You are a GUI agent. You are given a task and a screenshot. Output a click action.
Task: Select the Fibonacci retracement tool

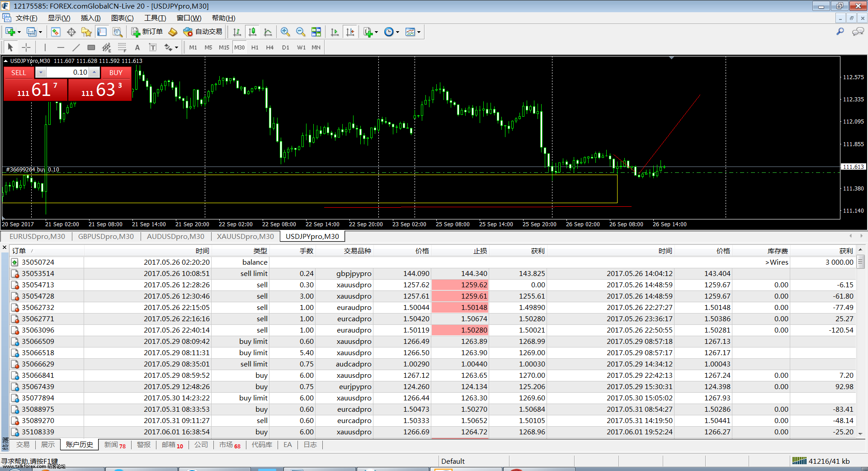122,47
